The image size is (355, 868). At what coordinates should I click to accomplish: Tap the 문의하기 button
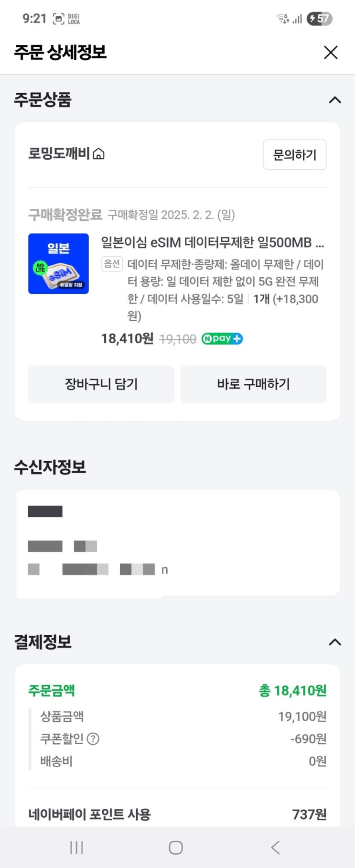click(x=294, y=154)
